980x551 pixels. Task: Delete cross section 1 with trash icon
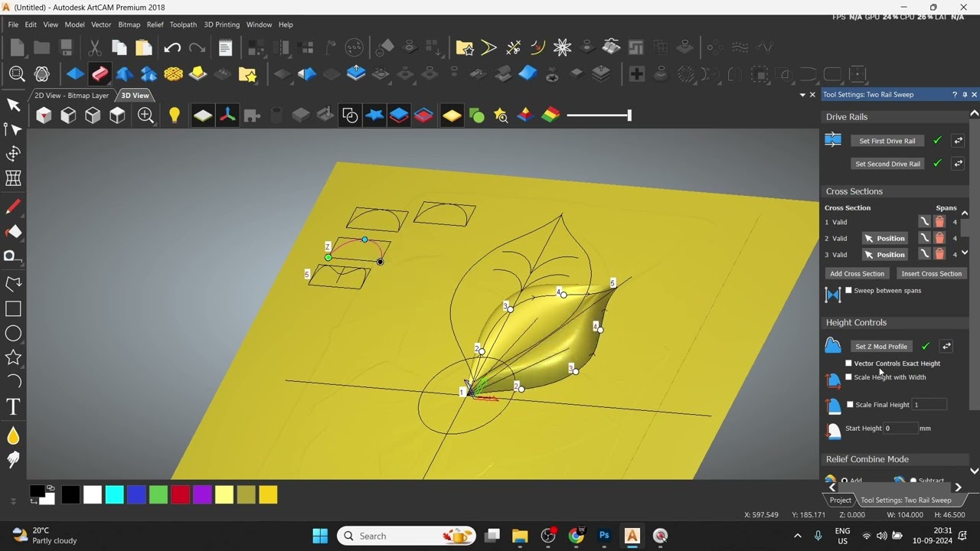[939, 222]
